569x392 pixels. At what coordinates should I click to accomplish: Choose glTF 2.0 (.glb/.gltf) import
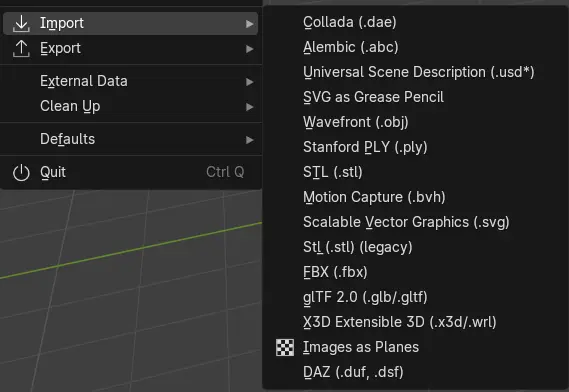[416, 298]
